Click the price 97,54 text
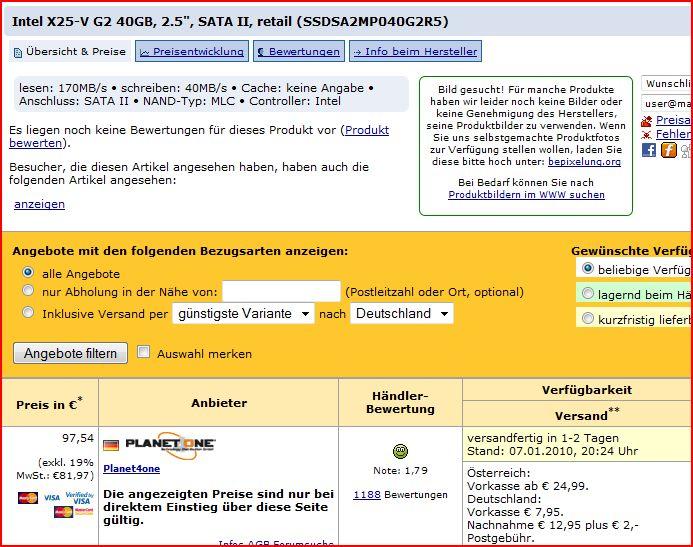This screenshot has width=693, height=547. (78, 438)
